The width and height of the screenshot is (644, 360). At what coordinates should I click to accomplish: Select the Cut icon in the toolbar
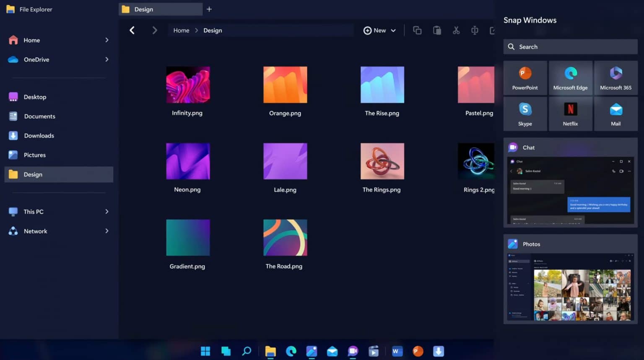click(x=456, y=30)
